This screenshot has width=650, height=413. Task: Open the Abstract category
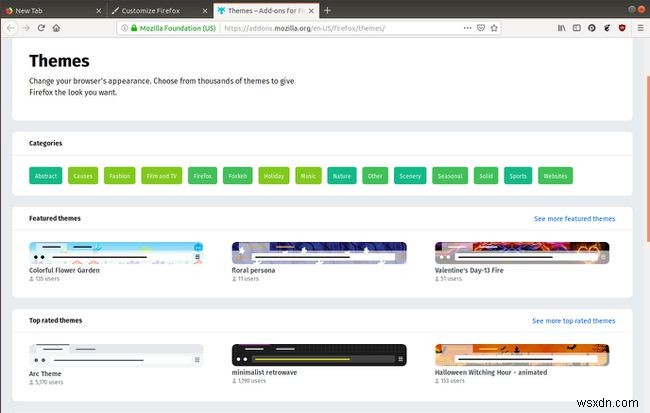(x=46, y=176)
